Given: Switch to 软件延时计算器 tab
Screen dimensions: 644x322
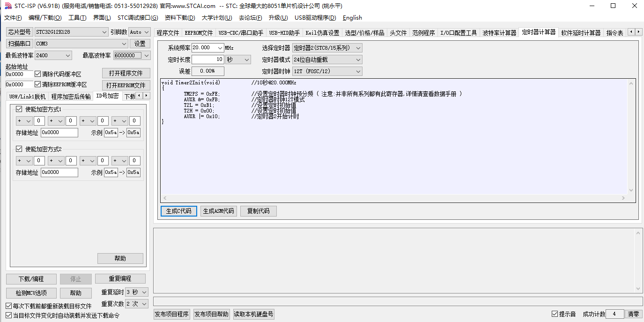Looking at the screenshot, I should tap(581, 33).
